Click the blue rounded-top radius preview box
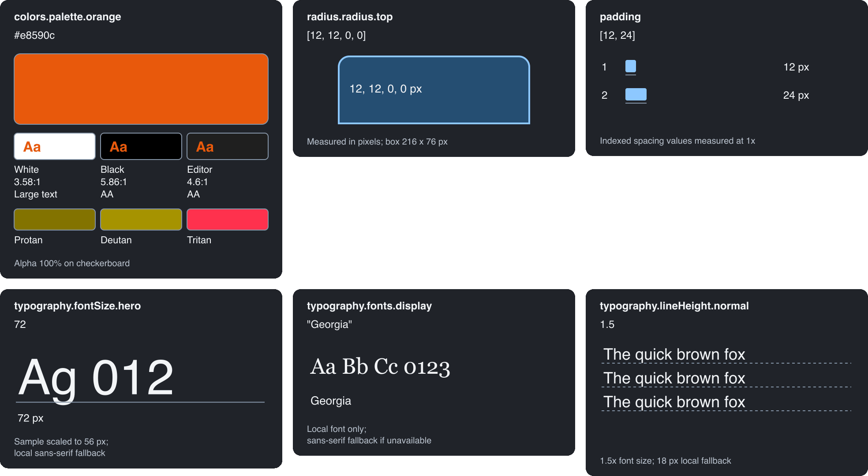 (x=434, y=90)
